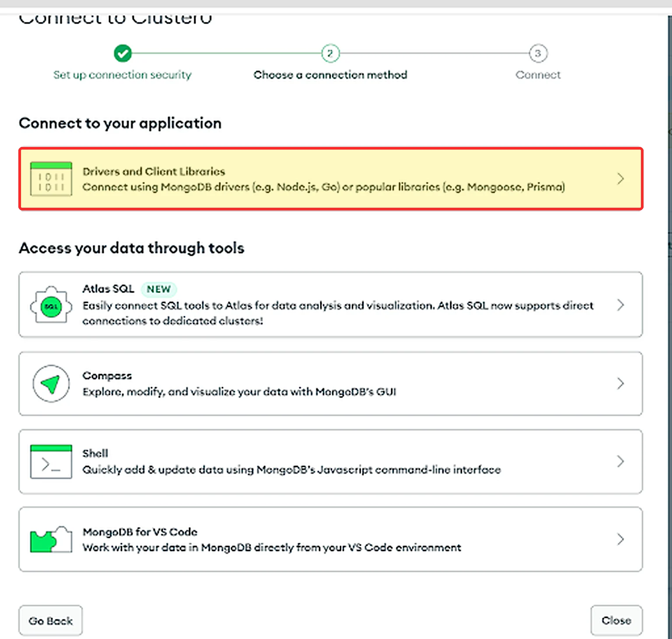Open the Shell connection option title
672x639 pixels.
pos(95,454)
